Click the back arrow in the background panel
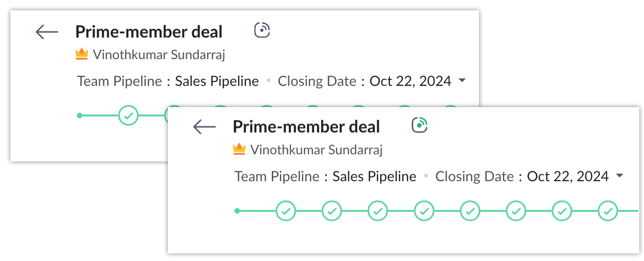The height and width of the screenshot is (261, 644). [47, 32]
